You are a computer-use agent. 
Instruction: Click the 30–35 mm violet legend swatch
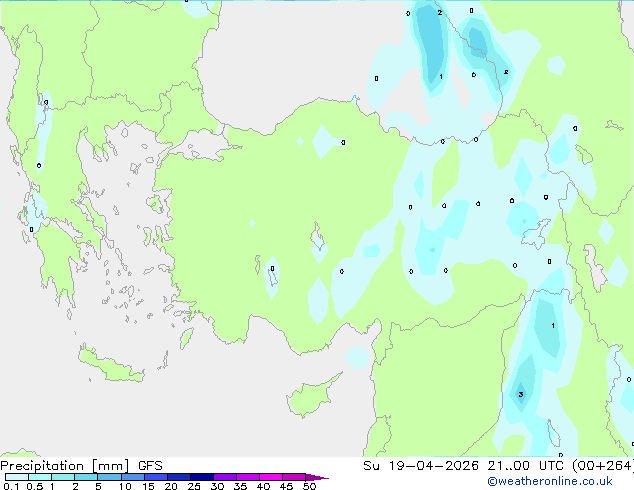tap(224, 477)
